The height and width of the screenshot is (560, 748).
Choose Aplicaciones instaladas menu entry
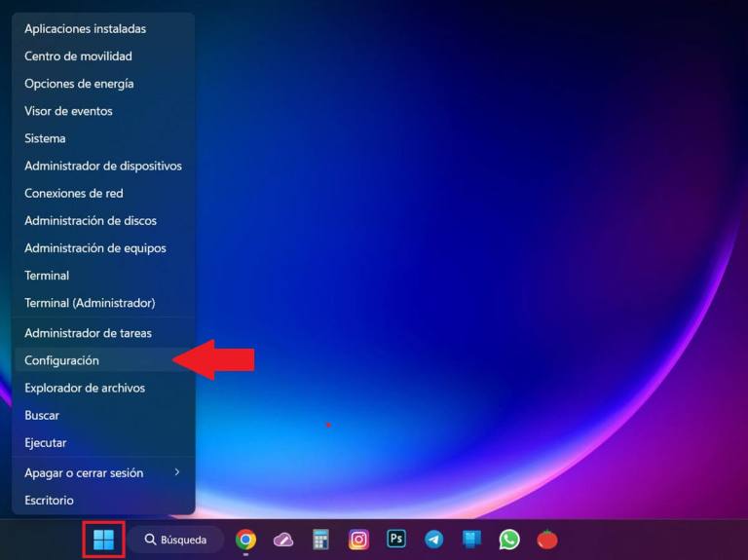click(85, 29)
